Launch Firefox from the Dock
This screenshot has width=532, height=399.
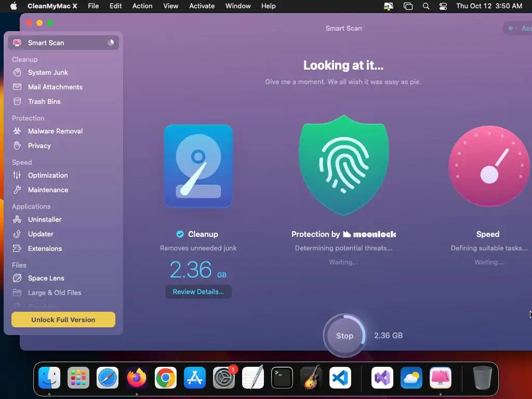pyautogui.click(x=137, y=378)
